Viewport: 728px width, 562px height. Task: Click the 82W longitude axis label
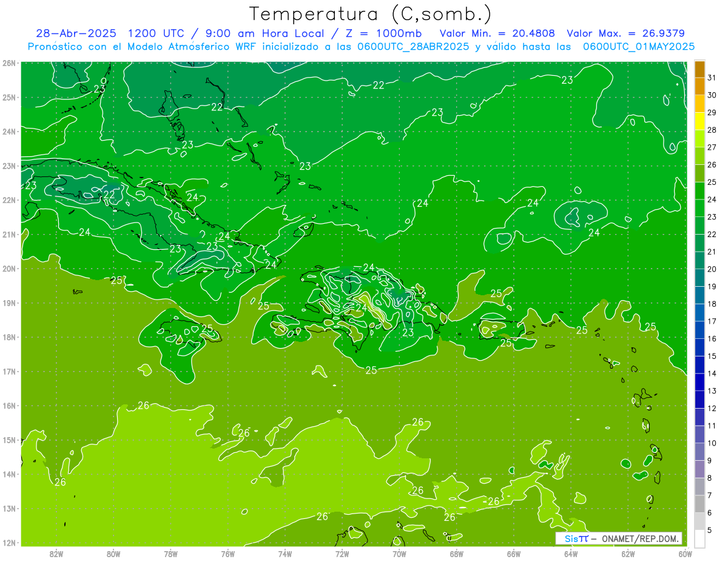click(x=56, y=553)
